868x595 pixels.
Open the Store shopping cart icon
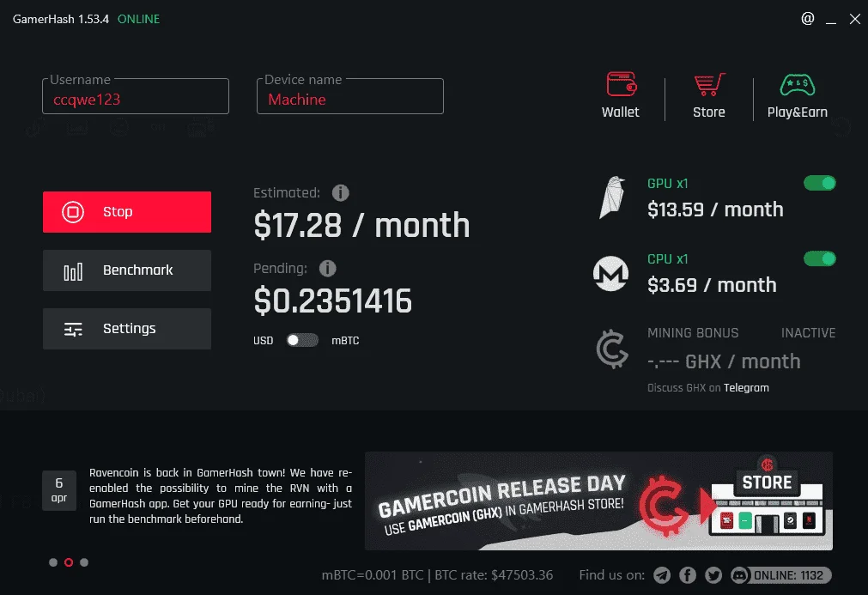tap(709, 84)
